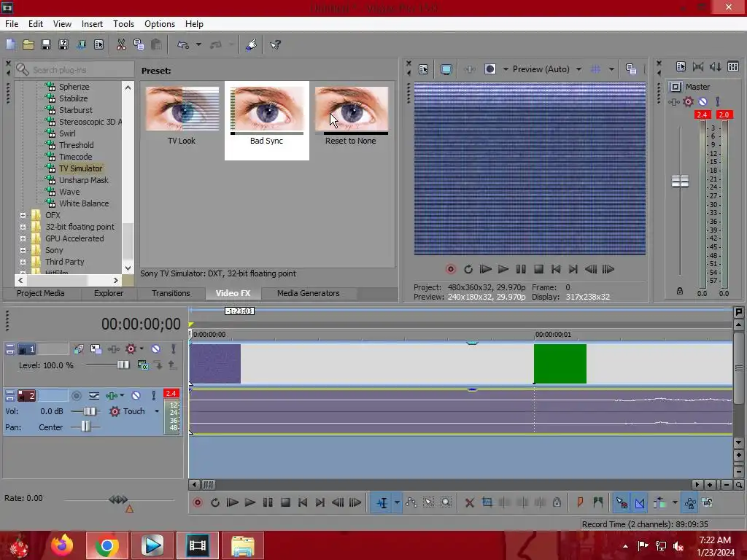Click the Insert Region green flags icon

point(598,503)
